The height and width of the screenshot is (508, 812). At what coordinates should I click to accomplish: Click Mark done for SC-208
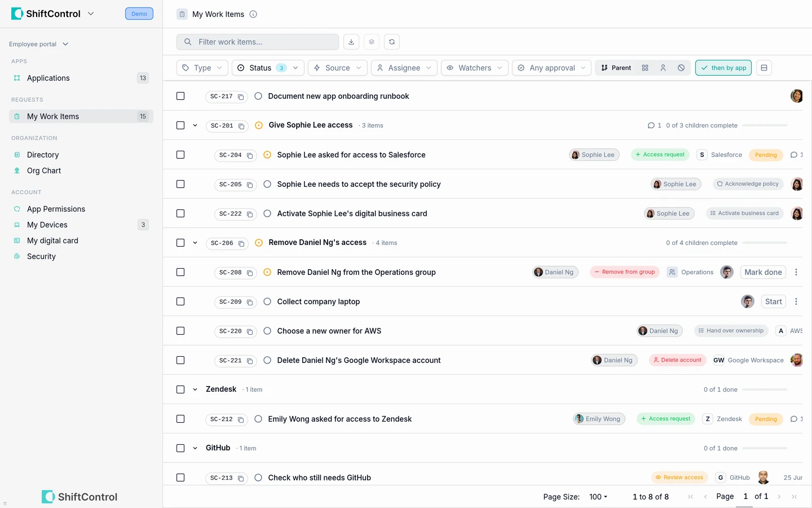763,272
